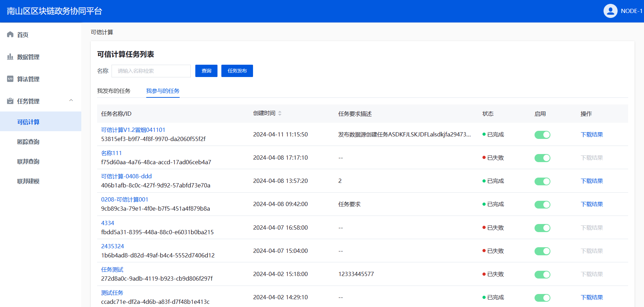Click the 状态 column header
Image resolution: width=644 pixels, height=307 pixels.
(x=488, y=114)
